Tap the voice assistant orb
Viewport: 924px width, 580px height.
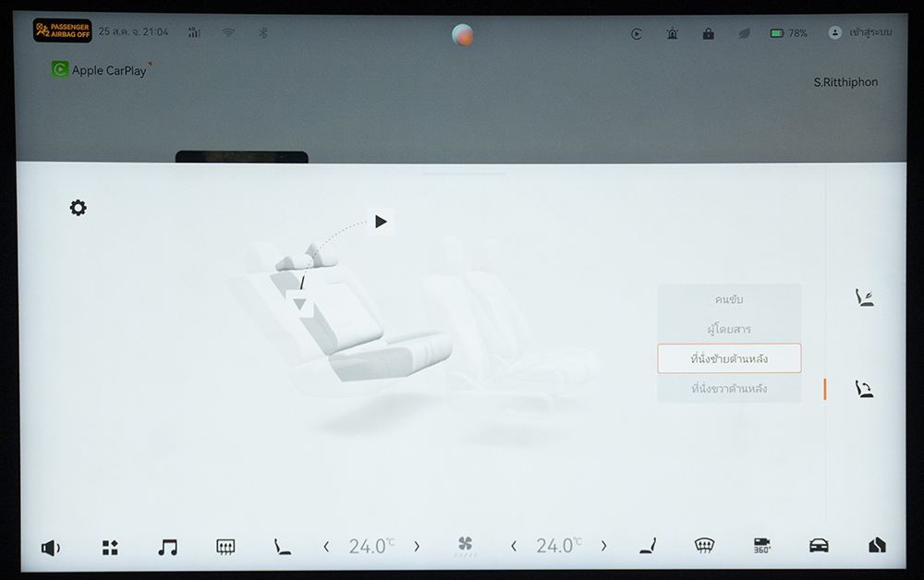463,35
